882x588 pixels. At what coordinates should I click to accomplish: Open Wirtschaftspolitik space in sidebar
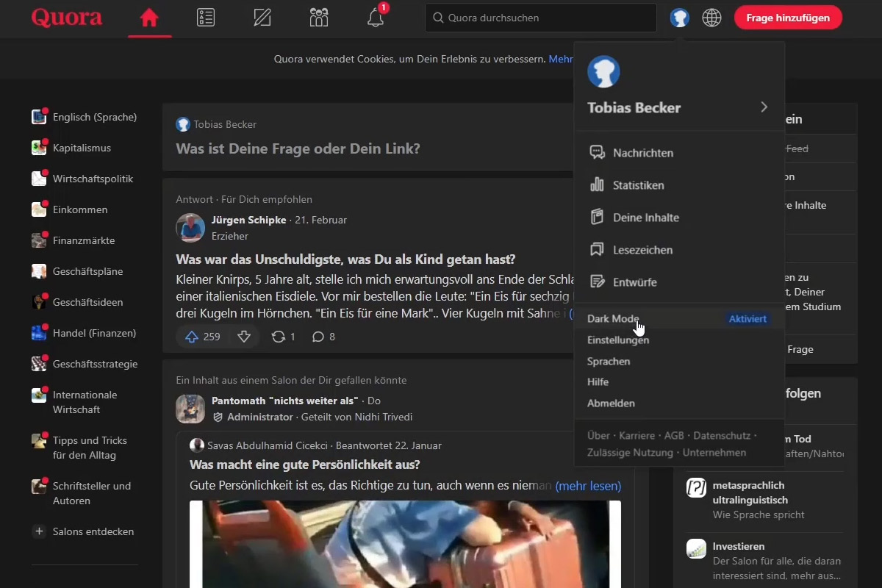(82, 179)
